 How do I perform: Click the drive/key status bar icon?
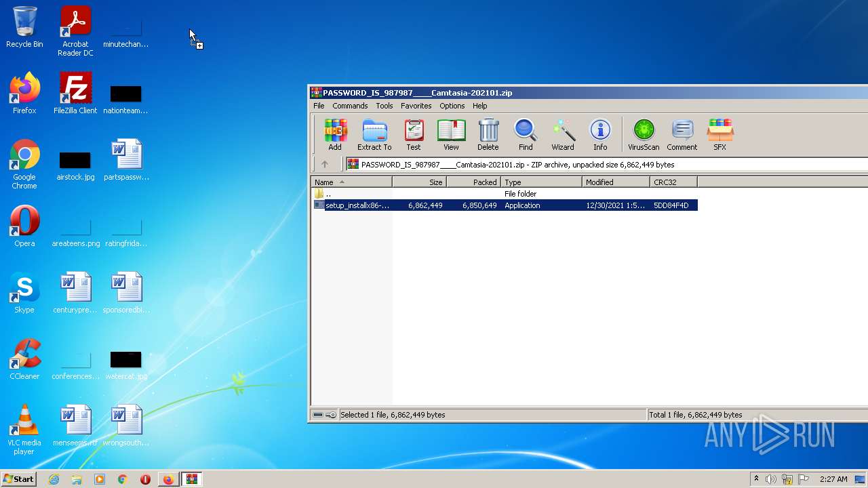[x=324, y=415]
